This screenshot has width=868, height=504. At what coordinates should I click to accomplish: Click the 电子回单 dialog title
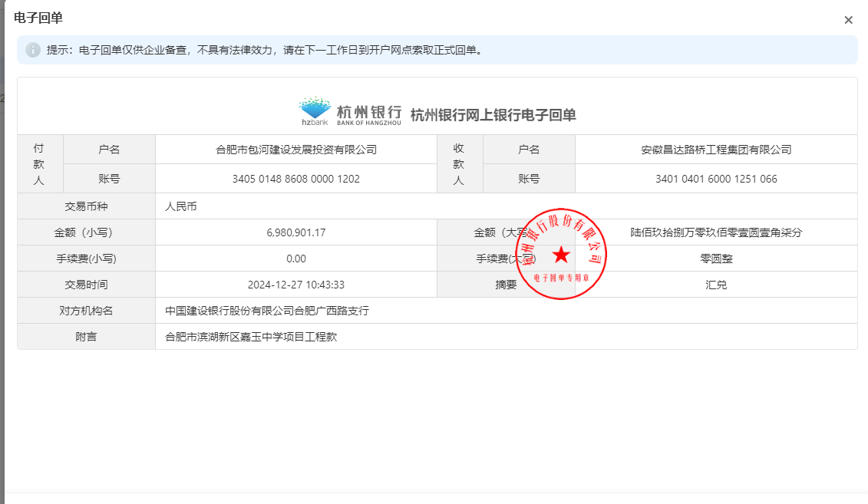tap(38, 18)
